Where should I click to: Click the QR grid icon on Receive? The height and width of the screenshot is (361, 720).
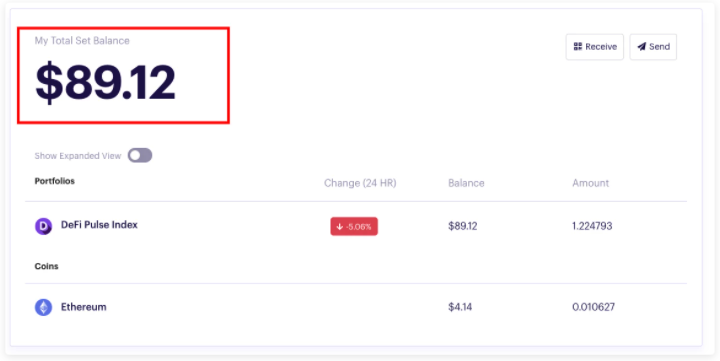point(578,46)
